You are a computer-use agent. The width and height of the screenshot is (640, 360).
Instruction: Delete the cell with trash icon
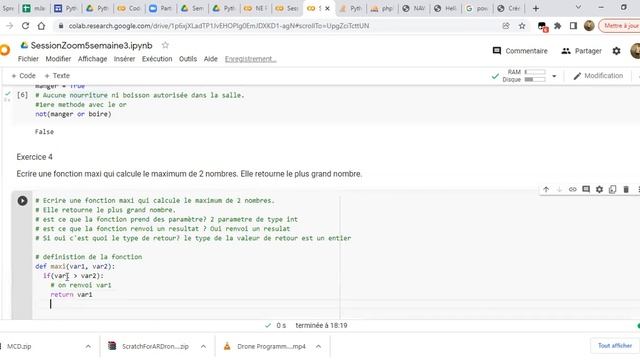coord(626,189)
